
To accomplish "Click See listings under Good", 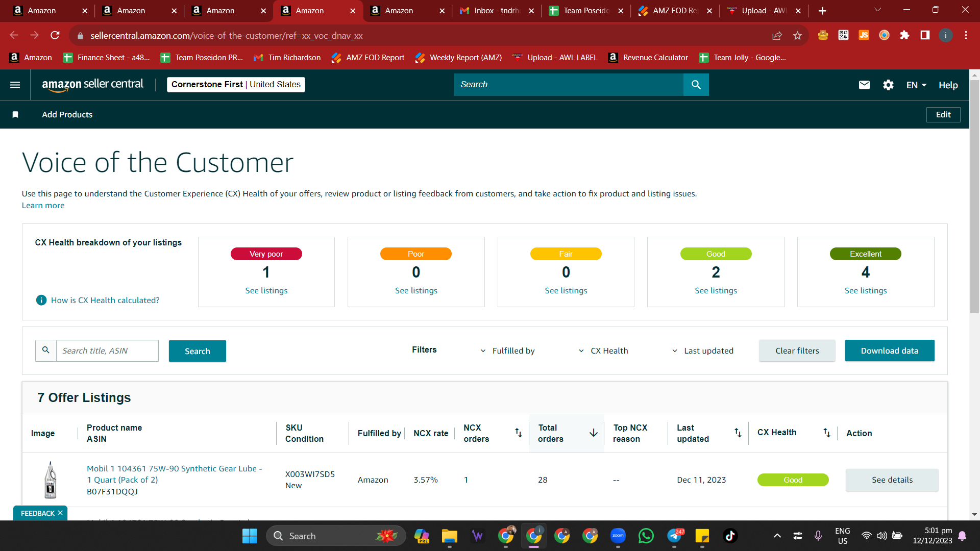I will pyautogui.click(x=716, y=290).
